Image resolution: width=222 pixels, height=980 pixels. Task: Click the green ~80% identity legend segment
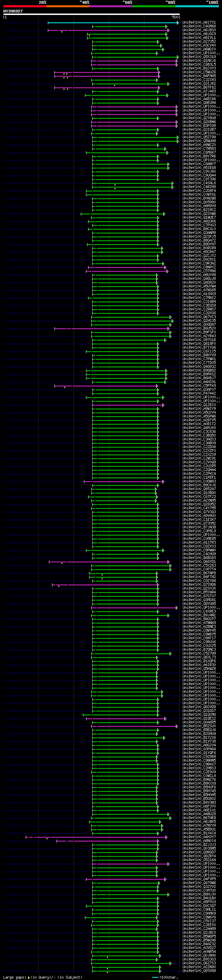click(154, 6)
